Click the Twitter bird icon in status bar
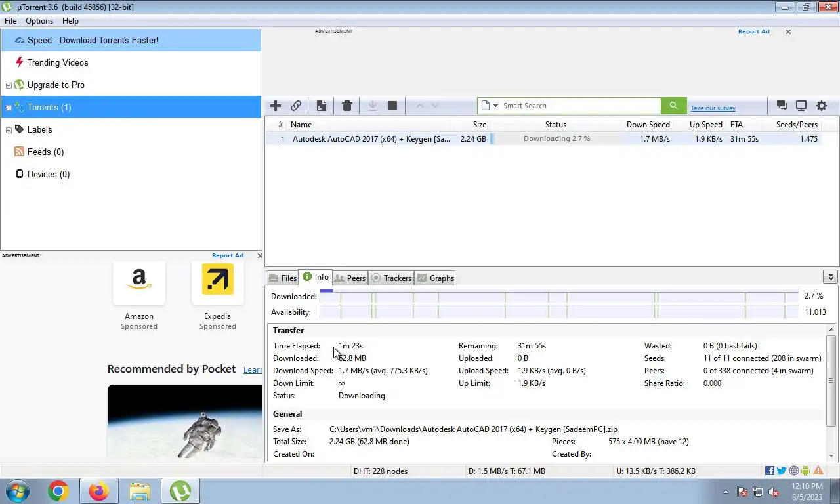The height and width of the screenshot is (504, 840). pyautogui.click(x=782, y=471)
